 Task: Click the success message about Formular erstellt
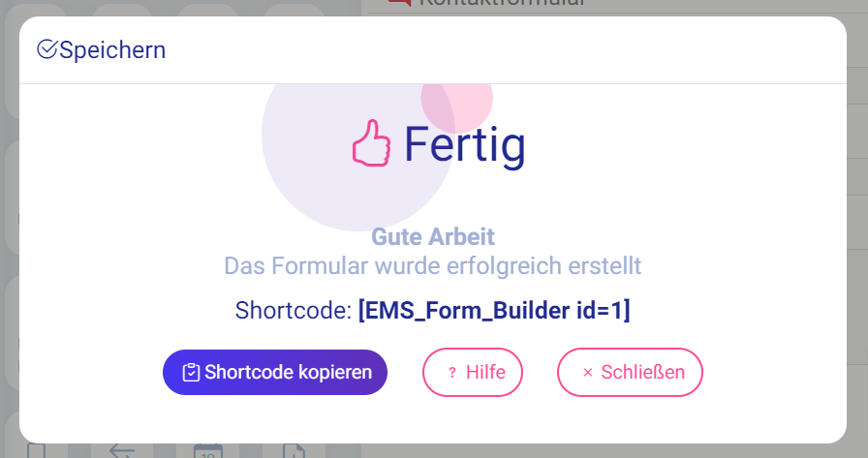[433, 266]
